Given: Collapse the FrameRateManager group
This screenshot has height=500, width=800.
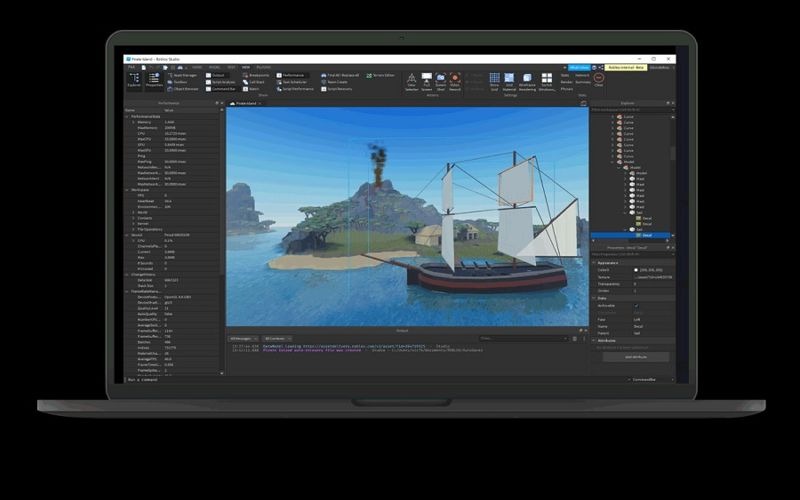Looking at the screenshot, I should 128,291.
